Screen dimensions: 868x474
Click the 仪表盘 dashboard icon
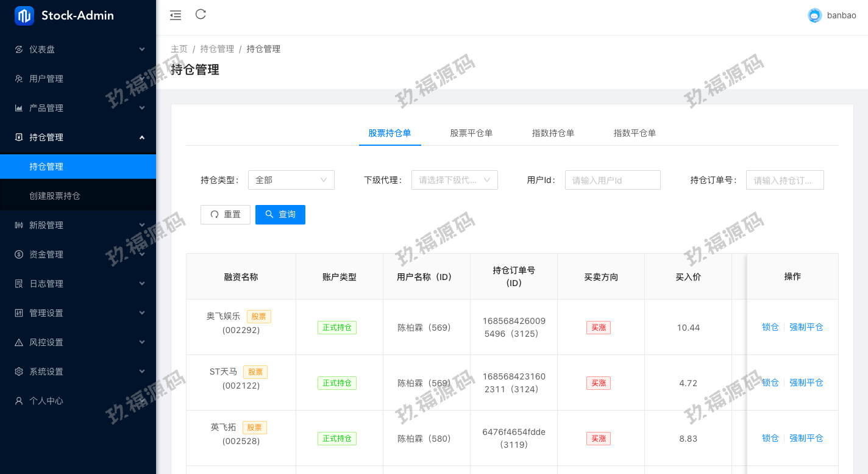19,49
